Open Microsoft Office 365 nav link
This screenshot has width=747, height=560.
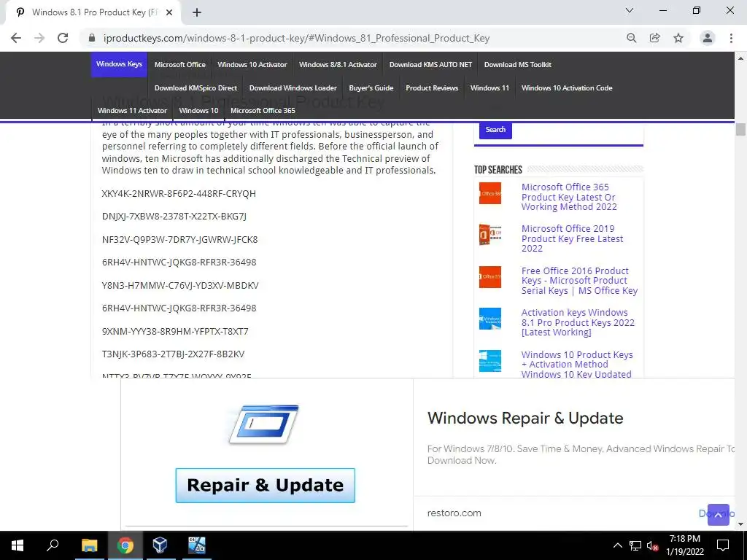coord(263,111)
